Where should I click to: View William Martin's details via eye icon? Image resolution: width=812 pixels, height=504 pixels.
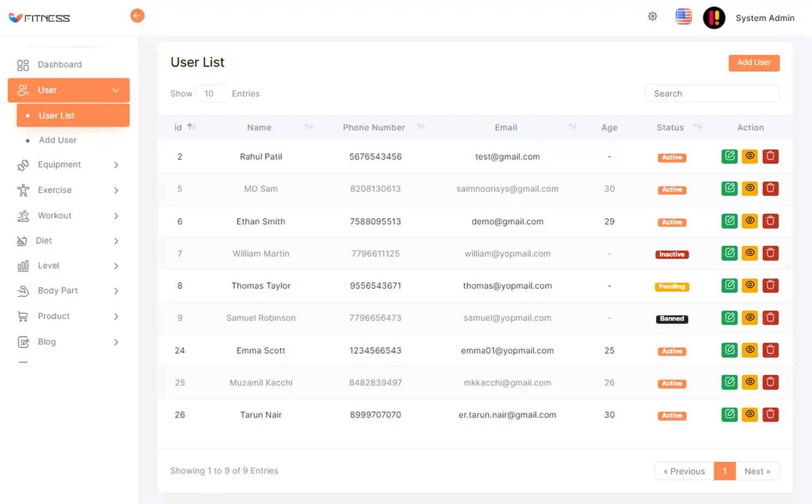pyautogui.click(x=750, y=253)
